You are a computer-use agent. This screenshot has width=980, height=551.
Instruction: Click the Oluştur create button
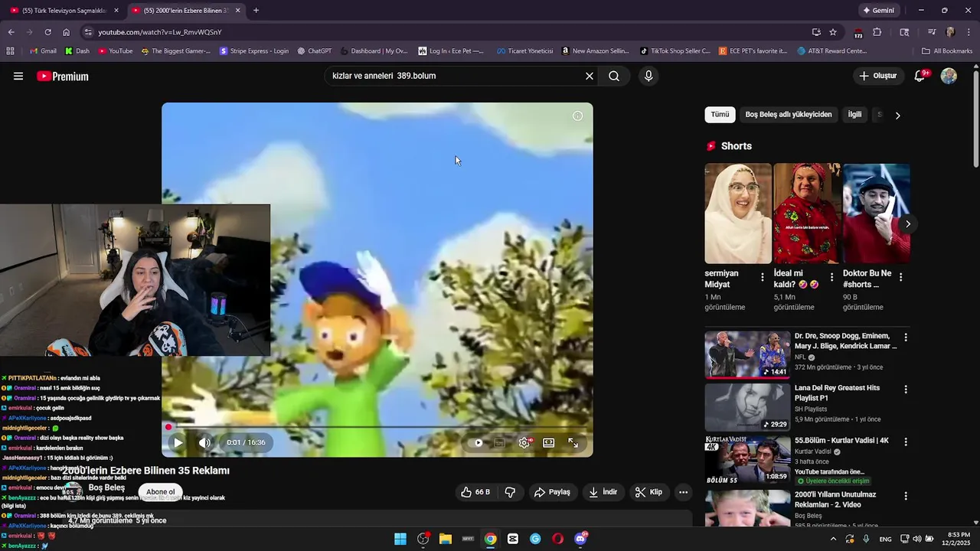tap(877, 76)
